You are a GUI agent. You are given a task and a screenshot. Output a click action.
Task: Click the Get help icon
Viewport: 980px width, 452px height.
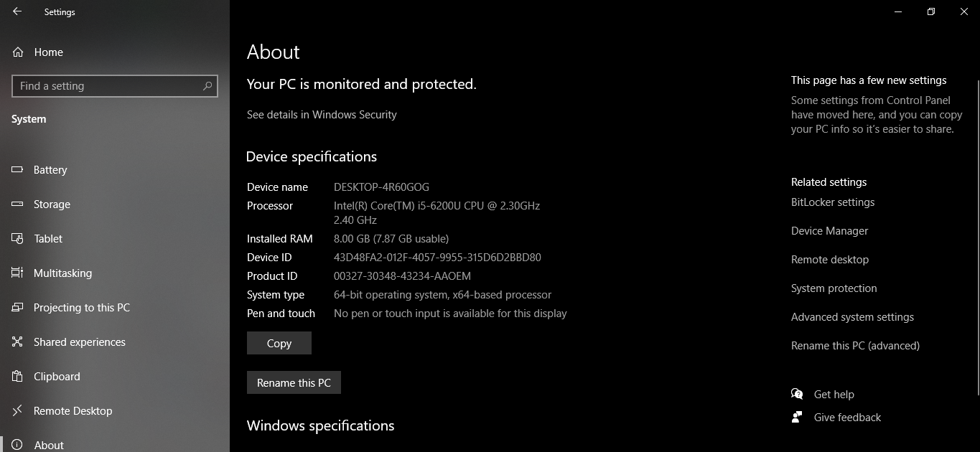click(x=797, y=394)
